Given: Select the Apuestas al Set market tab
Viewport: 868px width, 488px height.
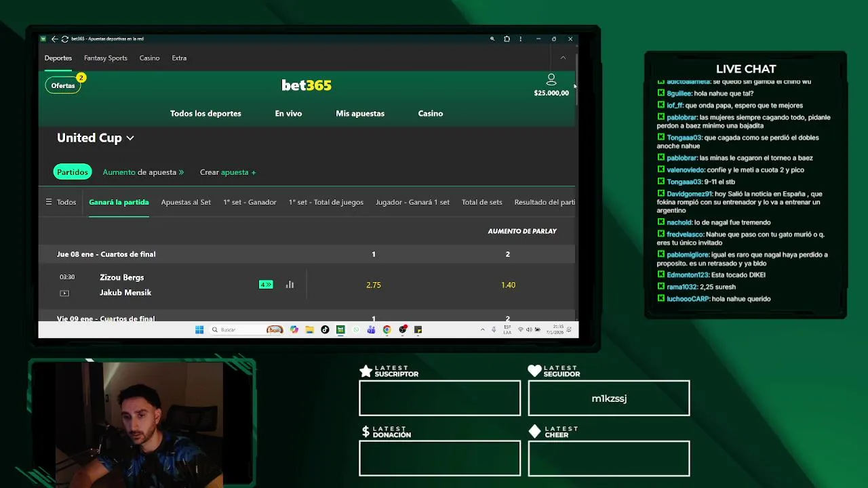Looking at the screenshot, I should [x=186, y=202].
